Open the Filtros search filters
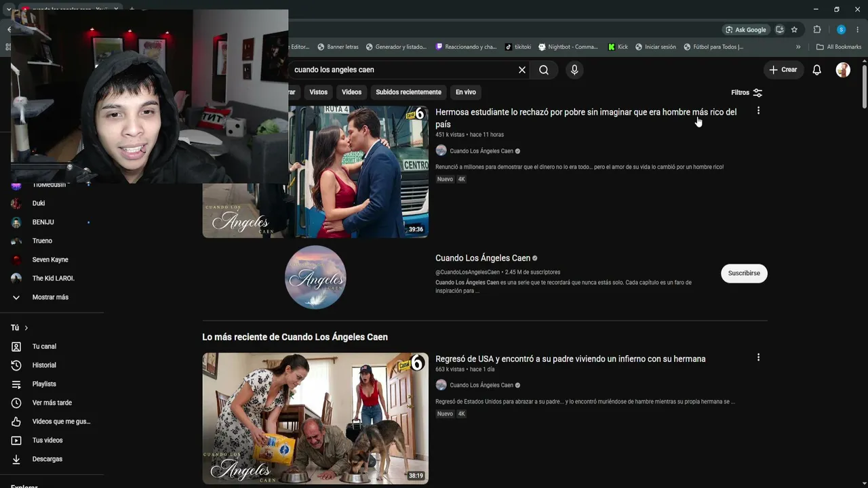 point(747,93)
